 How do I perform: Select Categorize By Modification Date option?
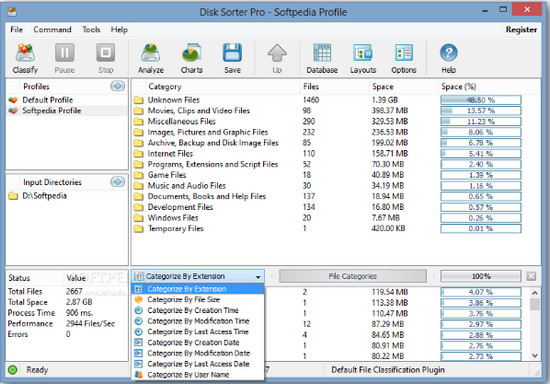(x=198, y=353)
